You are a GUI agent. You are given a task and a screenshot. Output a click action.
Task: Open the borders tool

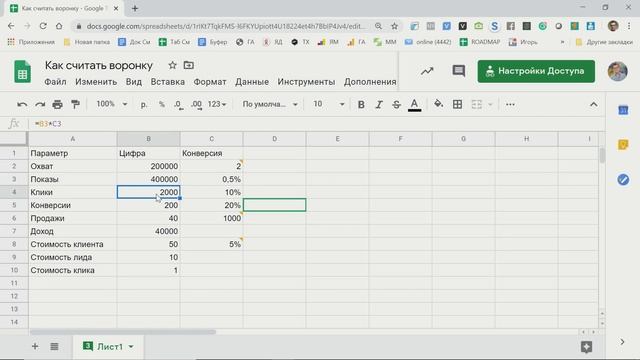(x=458, y=104)
